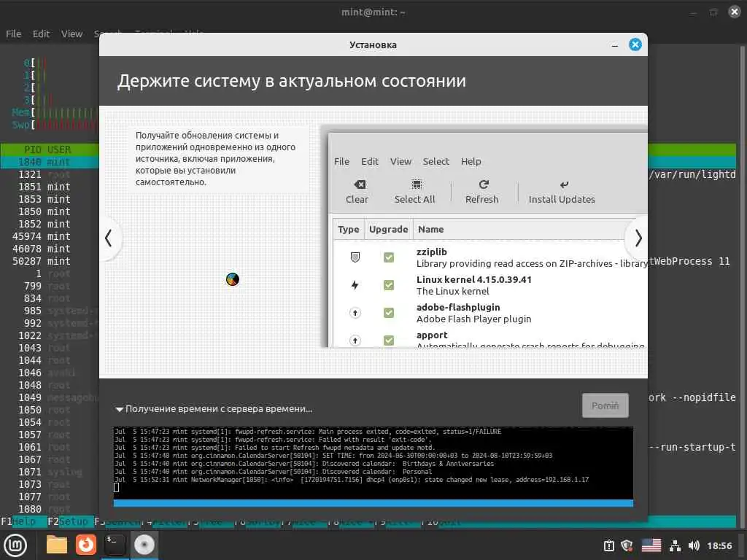Click Edit in the slideshow update manager
The width and height of the screenshot is (747, 560).
click(370, 161)
